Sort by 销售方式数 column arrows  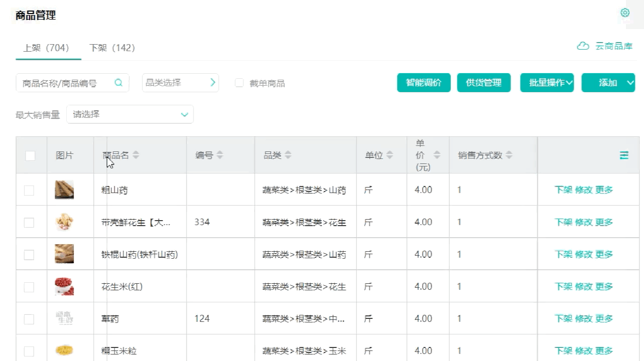click(x=508, y=155)
